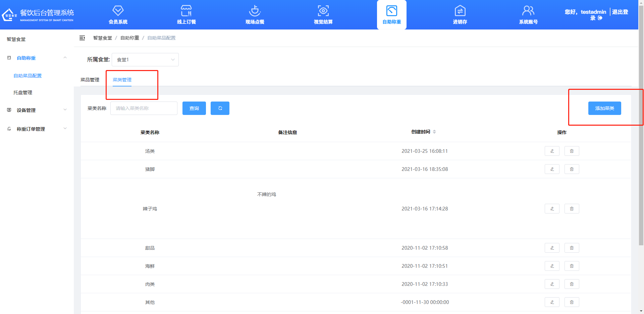Open the 所属食堂 canteen dropdown
The height and width of the screenshot is (314, 644).
click(x=145, y=60)
